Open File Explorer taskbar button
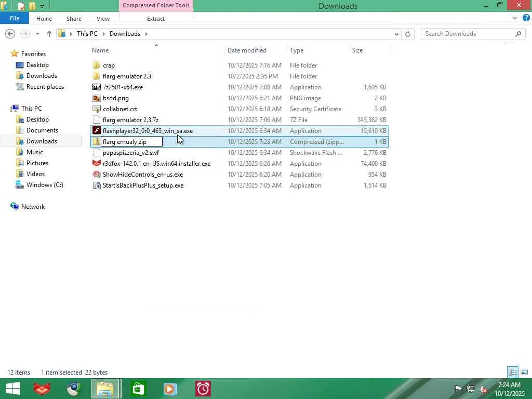532x399 pixels. point(105,389)
